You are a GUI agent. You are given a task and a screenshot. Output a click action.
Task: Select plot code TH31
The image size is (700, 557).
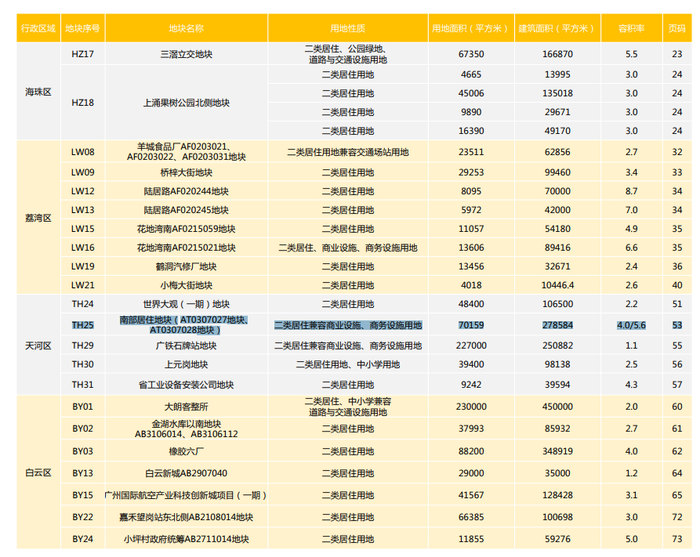click(83, 384)
